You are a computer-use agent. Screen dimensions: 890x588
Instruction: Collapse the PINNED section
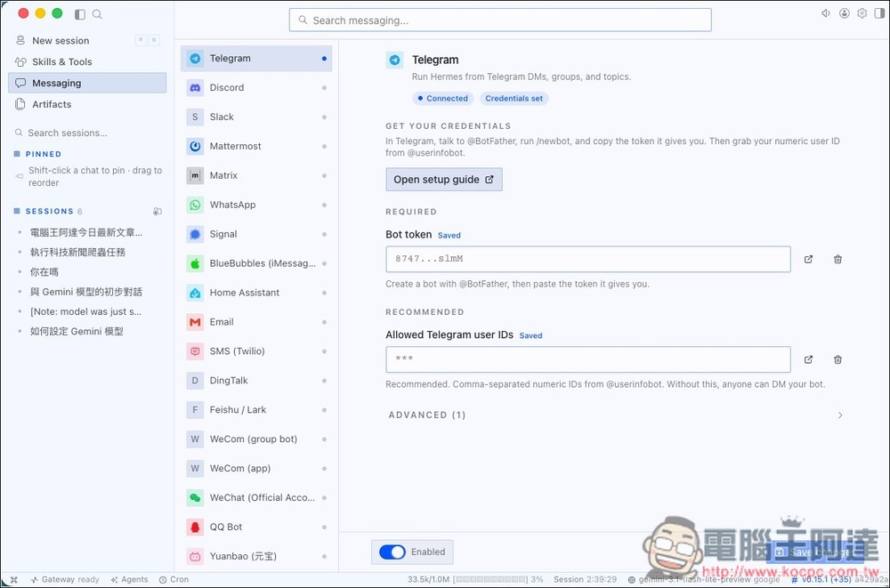pos(43,154)
